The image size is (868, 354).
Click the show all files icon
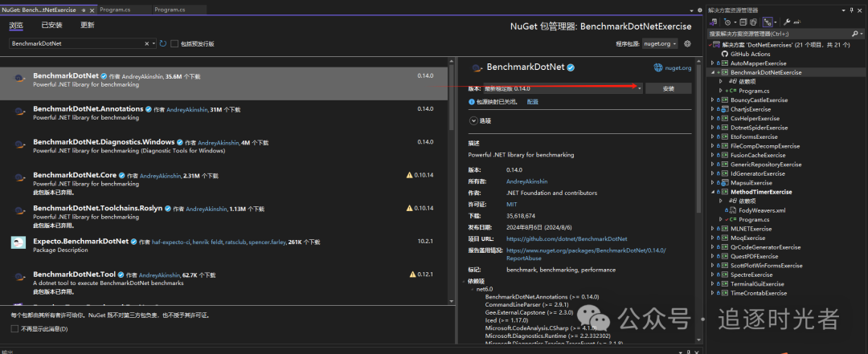pos(754,22)
